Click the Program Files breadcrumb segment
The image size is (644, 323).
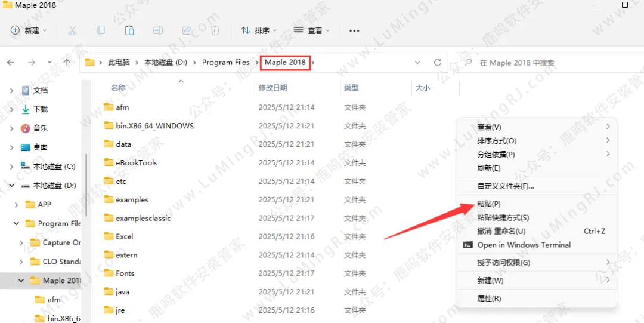225,63
